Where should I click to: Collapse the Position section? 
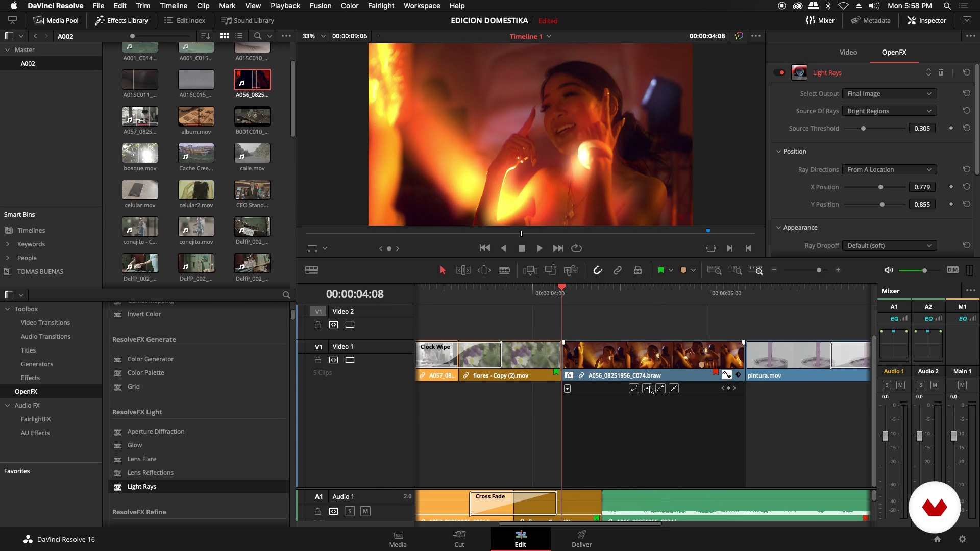click(x=779, y=152)
